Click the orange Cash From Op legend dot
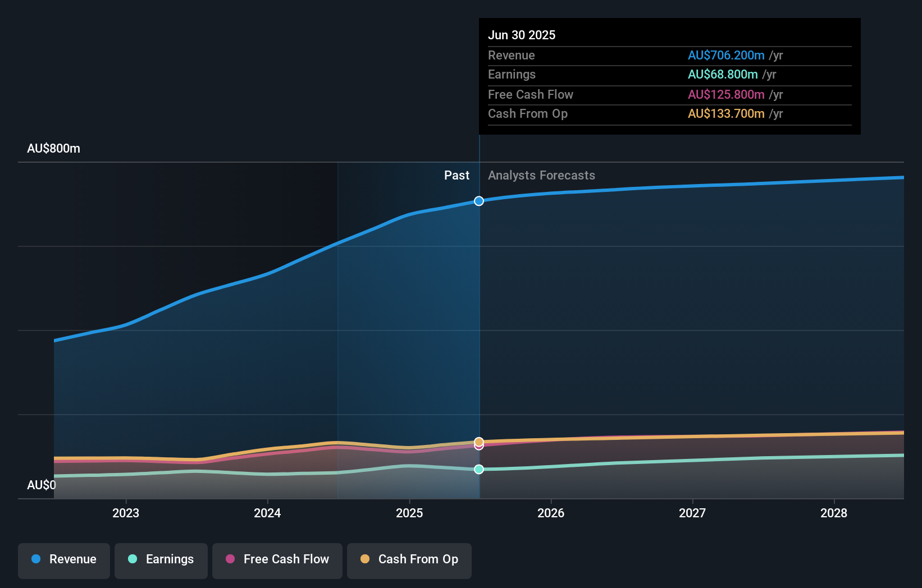Screen dimensions: 922x588 coord(365,559)
